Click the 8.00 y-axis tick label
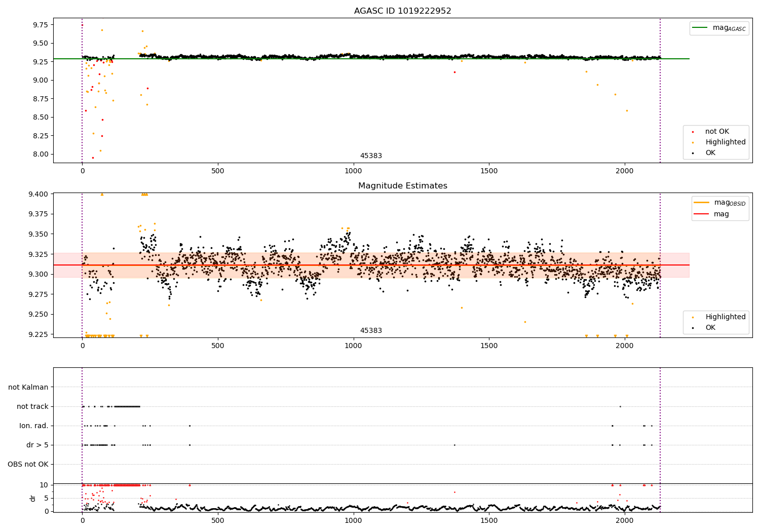 coord(40,154)
